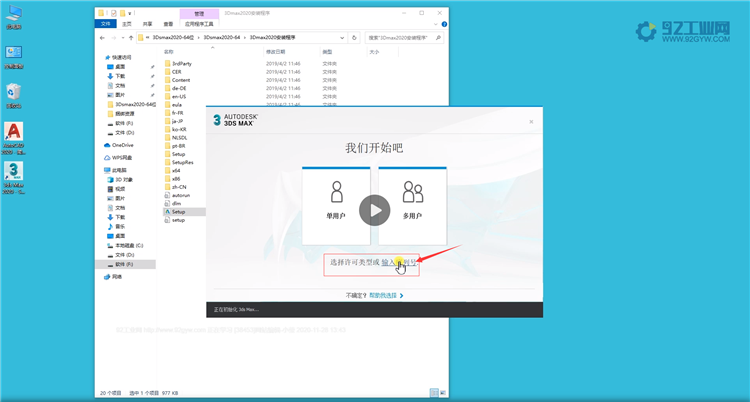Image resolution: width=750 pixels, height=402 pixels.
Task: Switch to large icons view in status bar
Action: click(441, 393)
